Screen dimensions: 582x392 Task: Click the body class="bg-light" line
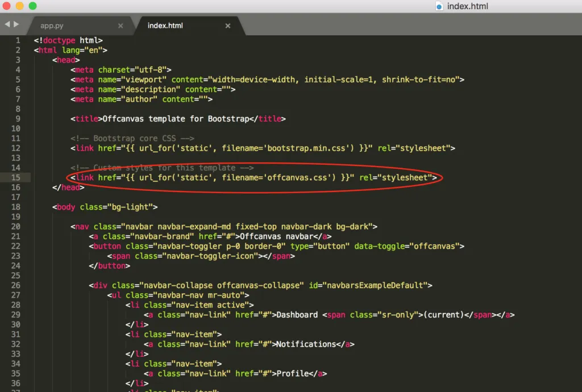[x=105, y=207]
